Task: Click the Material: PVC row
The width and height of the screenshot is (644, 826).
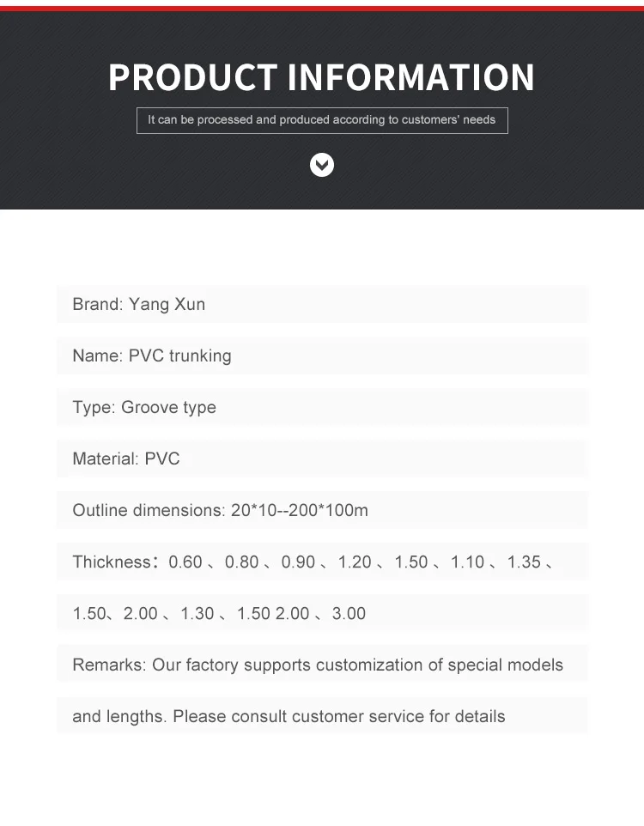Action: 322,459
